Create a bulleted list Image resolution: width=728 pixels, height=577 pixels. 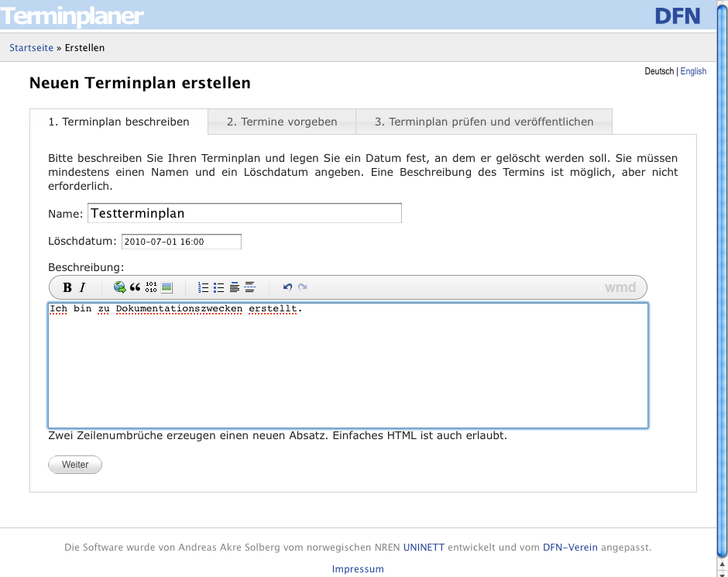(218, 287)
